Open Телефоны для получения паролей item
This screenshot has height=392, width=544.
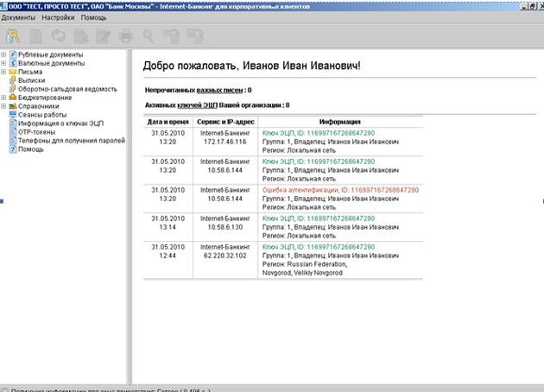[72, 141]
